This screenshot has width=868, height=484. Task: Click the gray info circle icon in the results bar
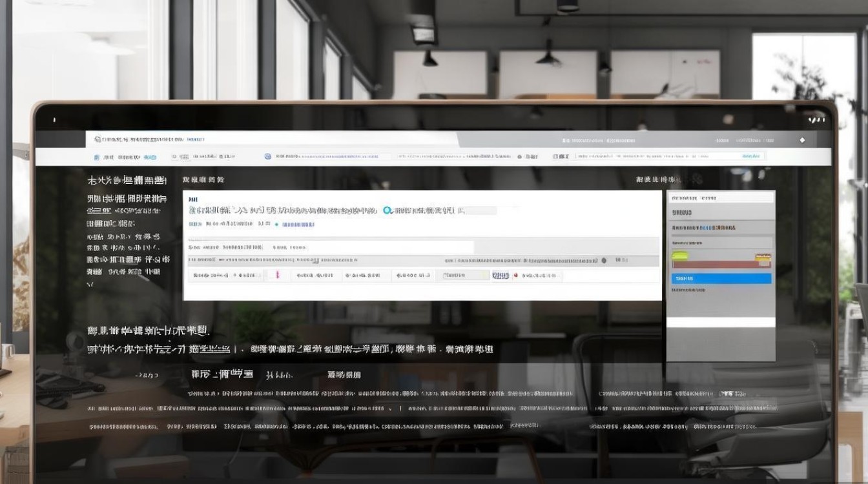tap(604, 260)
